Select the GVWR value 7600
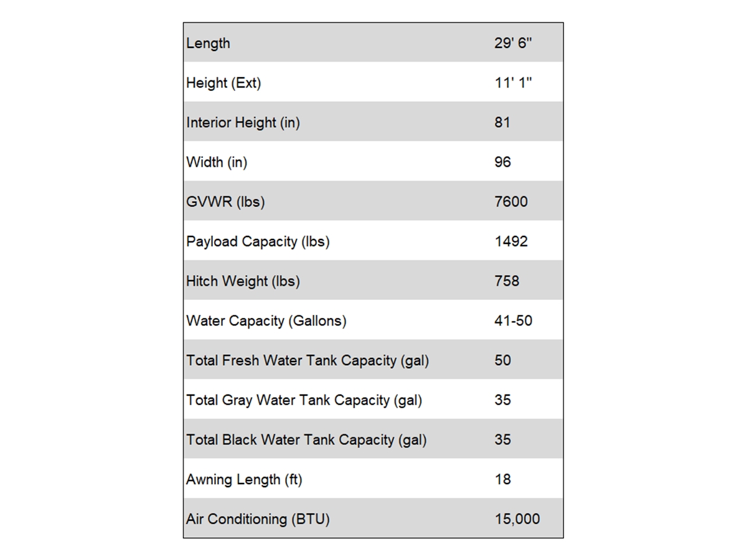Image resolution: width=747 pixels, height=560 pixels. (511, 202)
